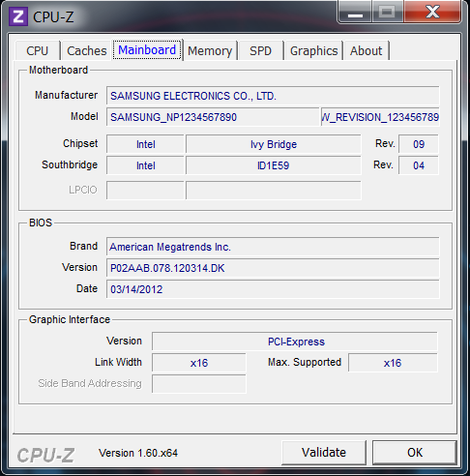470x476 pixels.
Task: Close the CPU-Z window
Action: [432, 12]
